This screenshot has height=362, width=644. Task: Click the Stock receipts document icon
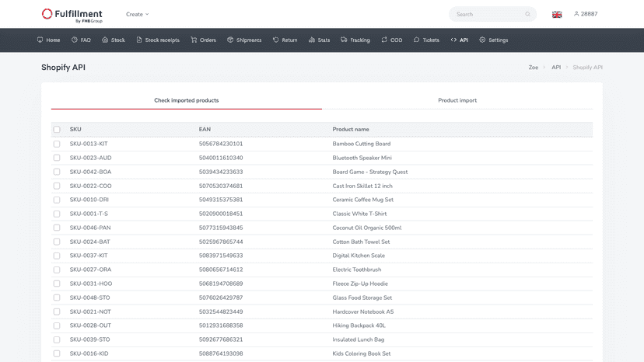point(138,40)
